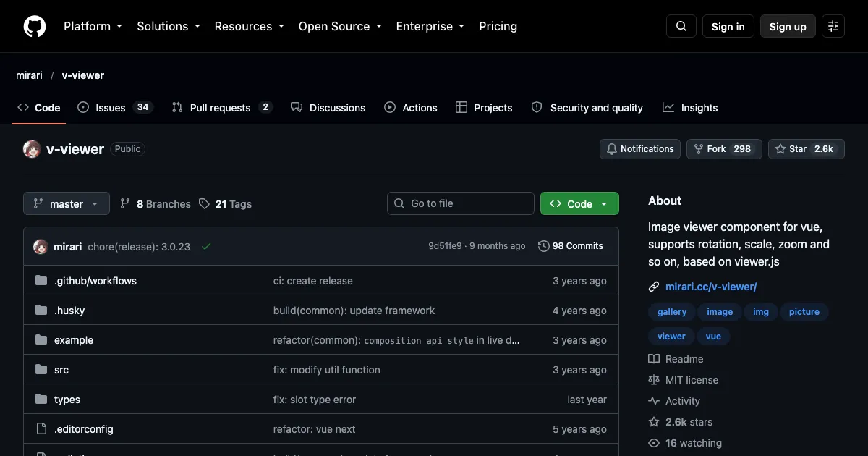This screenshot has width=868, height=456.
Task: Go to the GitHub homepage logo
Action: 35,26
